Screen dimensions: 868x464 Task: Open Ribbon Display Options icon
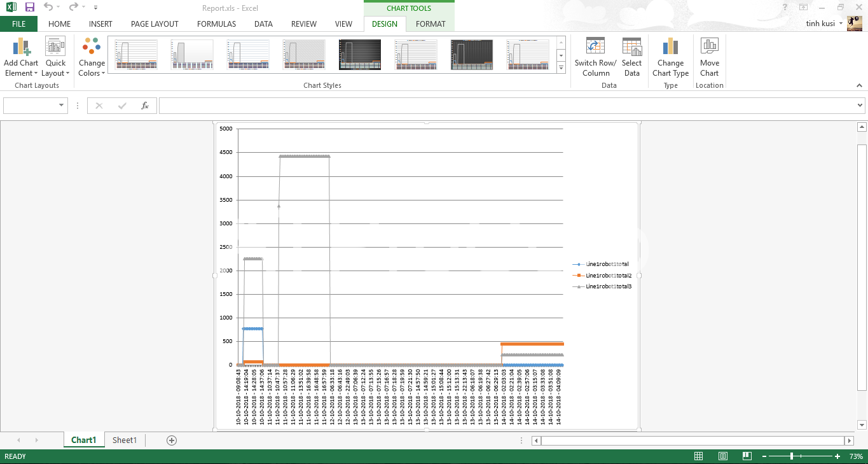click(804, 7)
